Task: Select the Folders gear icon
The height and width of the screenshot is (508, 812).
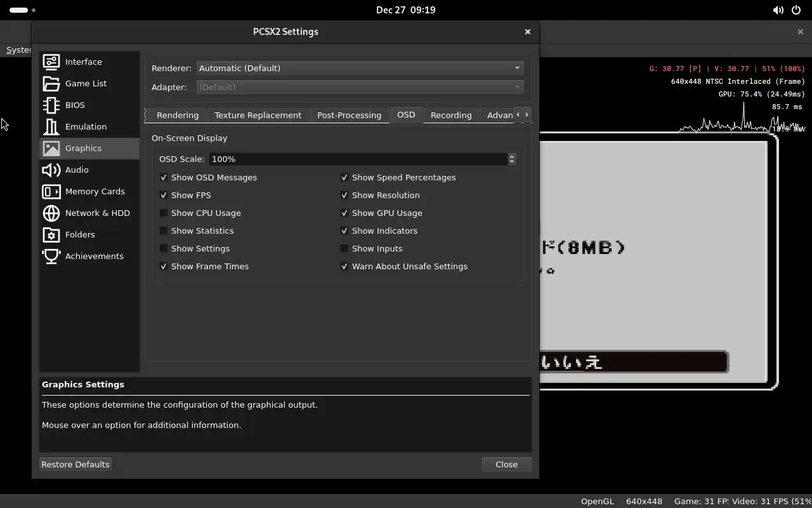Action: click(x=51, y=234)
